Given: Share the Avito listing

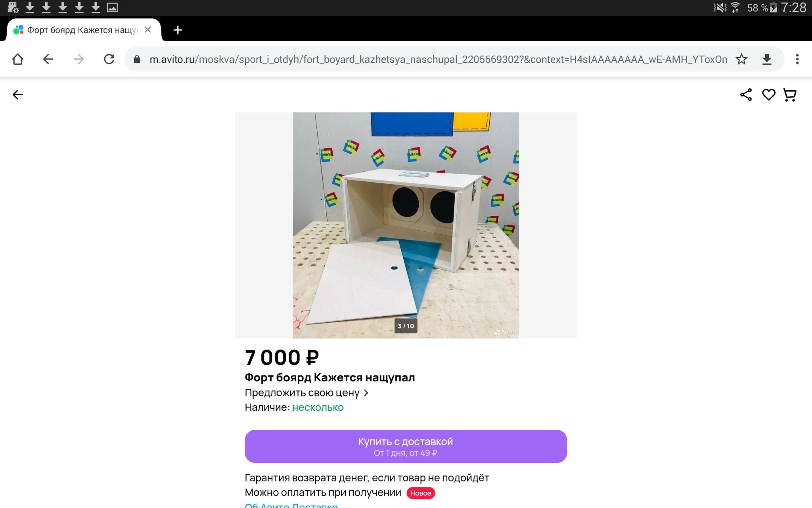Looking at the screenshot, I should (x=746, y=95).
